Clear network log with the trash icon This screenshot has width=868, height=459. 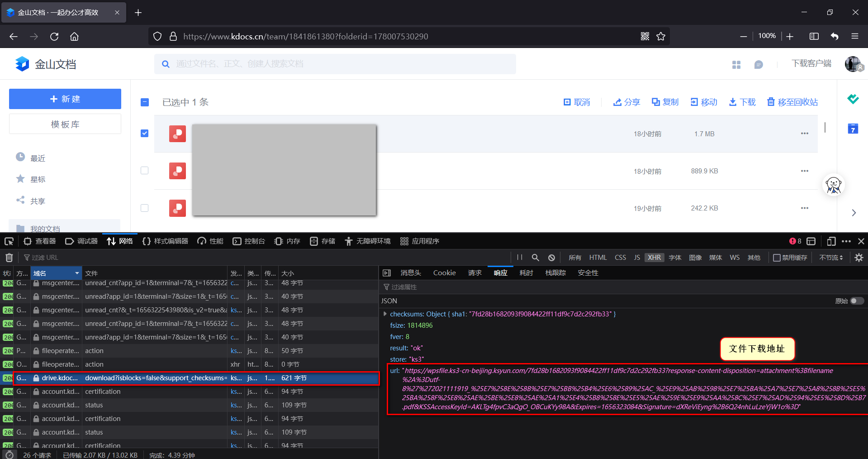[9, 258]
